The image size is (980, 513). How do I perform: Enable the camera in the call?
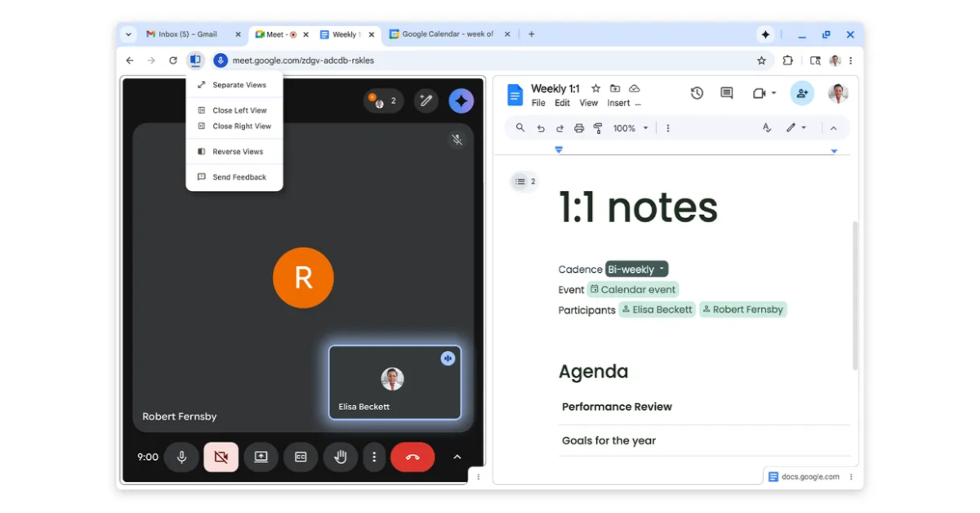pos(221,457)
